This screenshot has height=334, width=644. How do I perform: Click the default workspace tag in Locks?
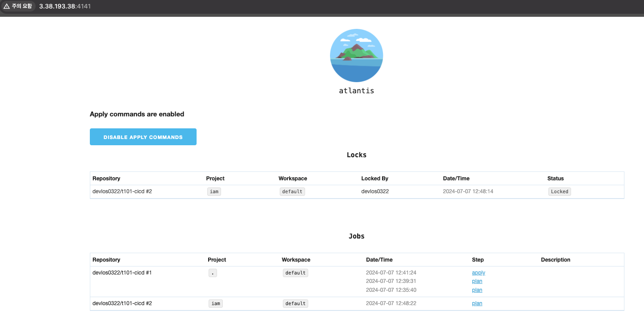point(292,191)
